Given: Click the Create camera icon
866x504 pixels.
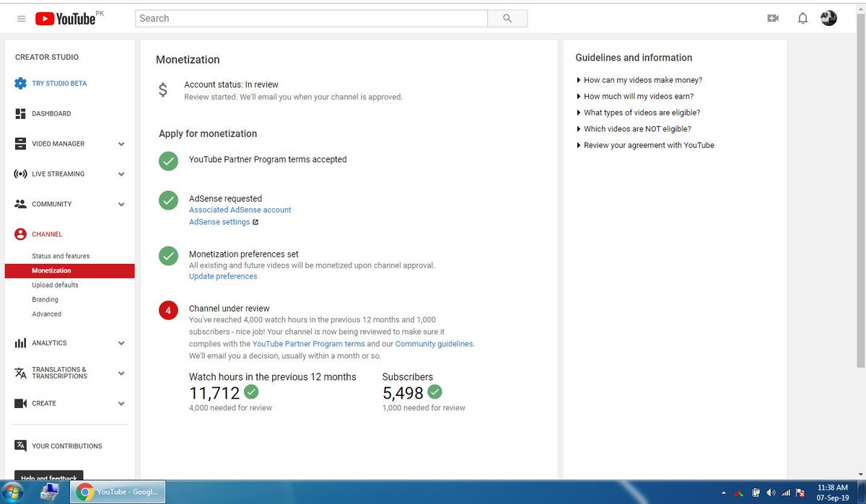Looking at the screenshot, I should tap(20, 404).
